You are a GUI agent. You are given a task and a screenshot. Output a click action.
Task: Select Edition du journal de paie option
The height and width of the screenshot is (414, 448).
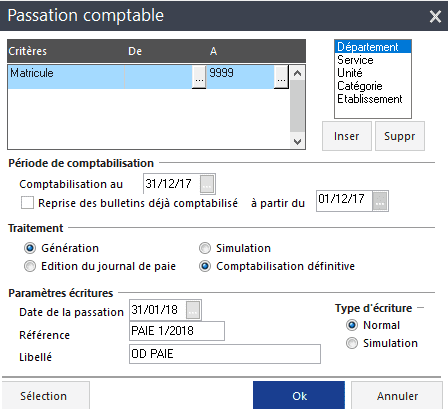point(30,266)
